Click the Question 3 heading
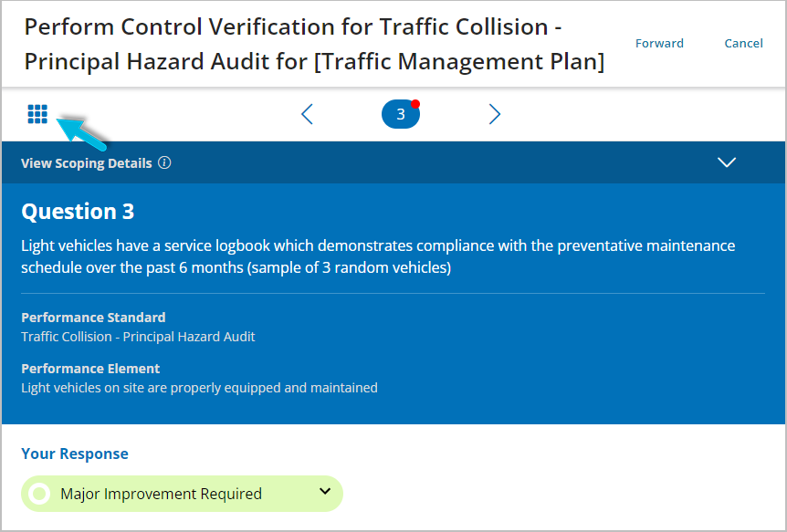This screenshot has width=787, height=532. coord(78,212)
